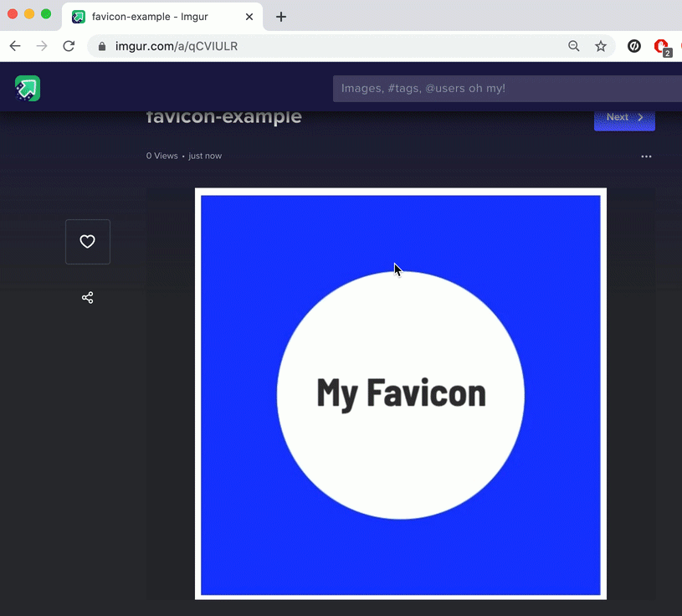The height and width of the screenshot is (616, 682).
Task: Click the Unsplash extension icon
Action: (x=634, y=47)
